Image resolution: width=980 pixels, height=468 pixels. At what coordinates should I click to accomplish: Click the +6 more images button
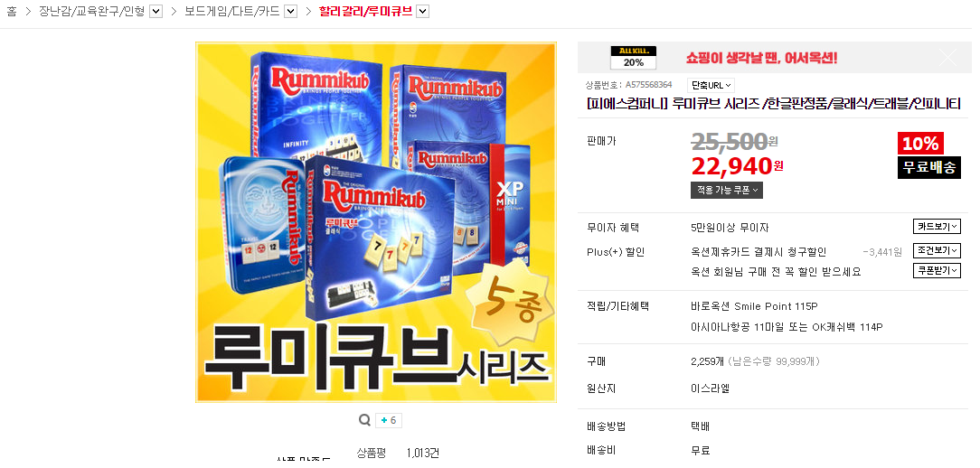388,420
